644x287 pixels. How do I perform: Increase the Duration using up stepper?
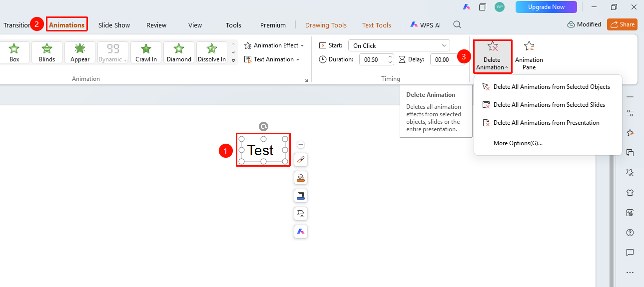pos(390,56)
